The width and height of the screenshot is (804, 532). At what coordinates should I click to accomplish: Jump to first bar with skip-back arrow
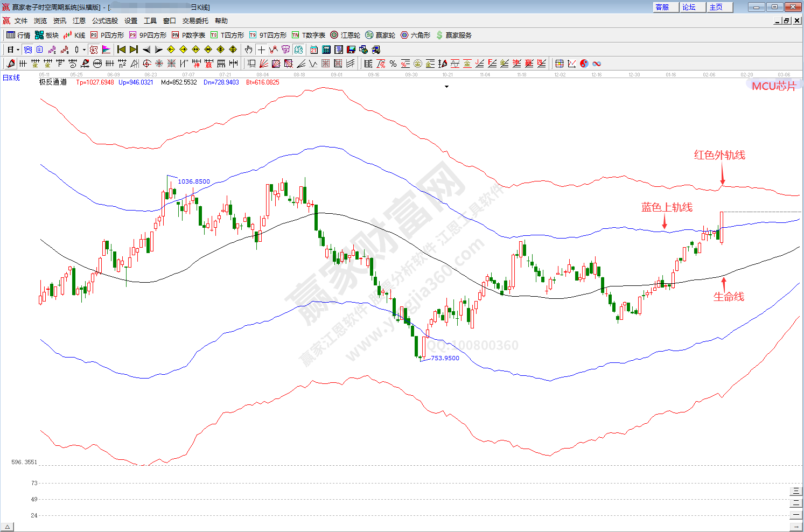121,50
